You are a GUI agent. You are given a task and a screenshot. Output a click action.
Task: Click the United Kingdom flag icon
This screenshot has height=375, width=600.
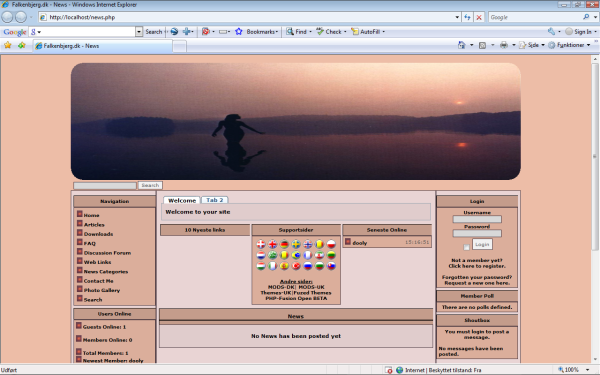[272, 244]
